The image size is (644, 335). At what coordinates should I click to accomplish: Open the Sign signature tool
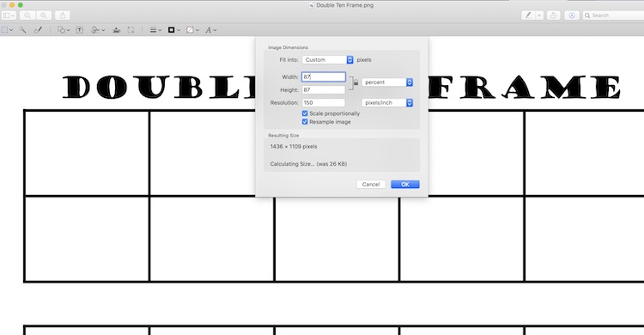coord(98,30)
